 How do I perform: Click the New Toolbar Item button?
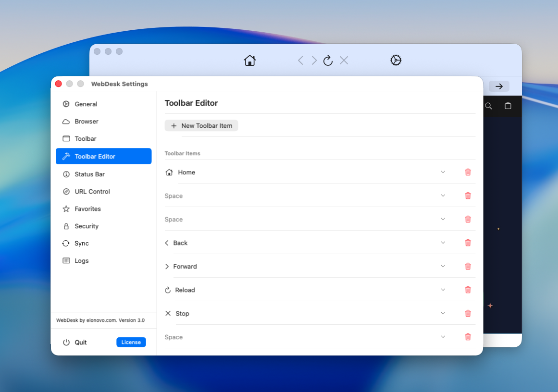click(201, 125)
